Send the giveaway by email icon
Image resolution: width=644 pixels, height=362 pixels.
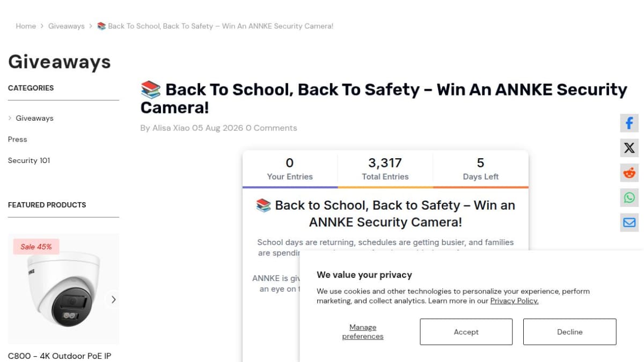[x=629, y=222]
